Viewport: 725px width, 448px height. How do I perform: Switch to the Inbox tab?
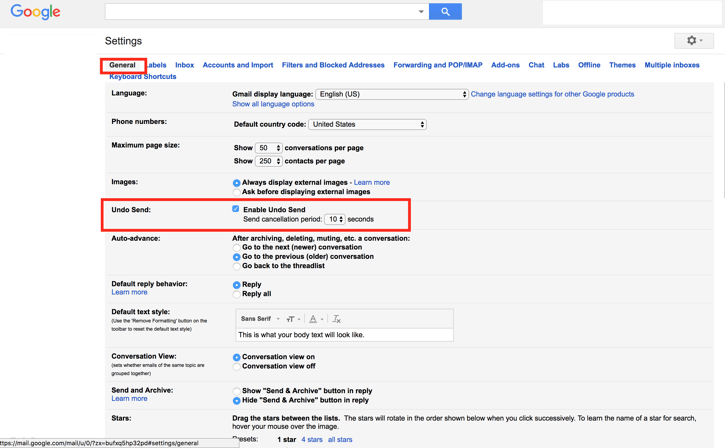coord(184,65)
